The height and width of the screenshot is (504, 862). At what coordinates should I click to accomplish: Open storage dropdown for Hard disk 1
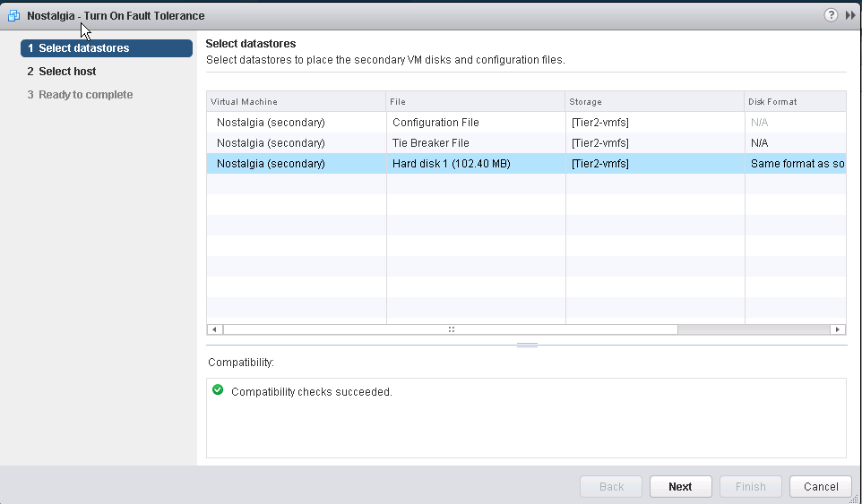click(x=655, y=164)
